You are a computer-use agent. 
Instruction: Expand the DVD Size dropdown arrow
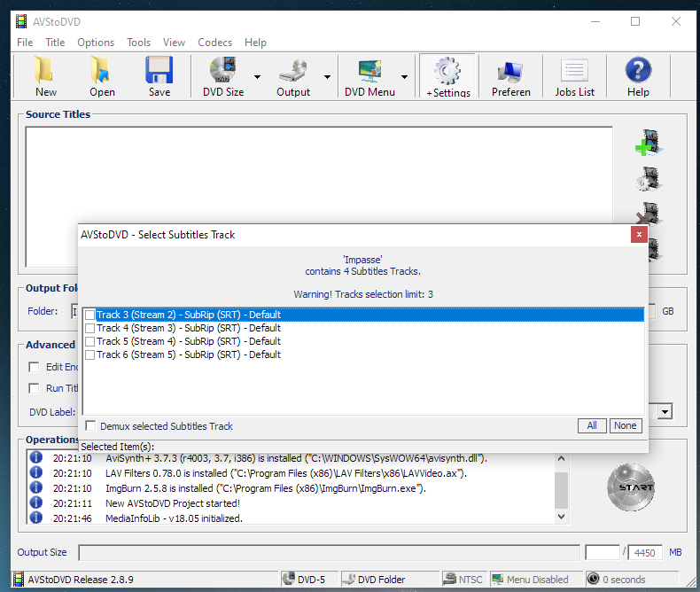[257, 77]
